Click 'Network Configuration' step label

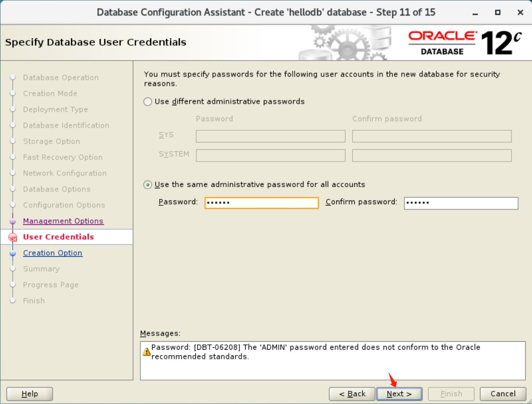click(65, 173)
